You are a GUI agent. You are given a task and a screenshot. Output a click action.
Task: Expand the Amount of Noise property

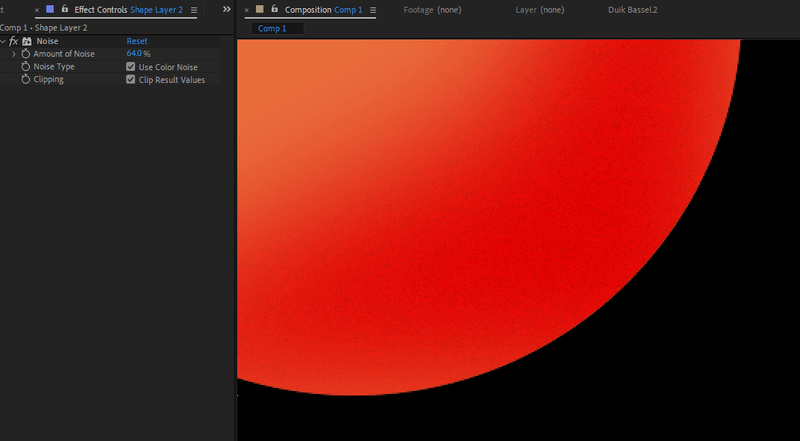point(13,54)
